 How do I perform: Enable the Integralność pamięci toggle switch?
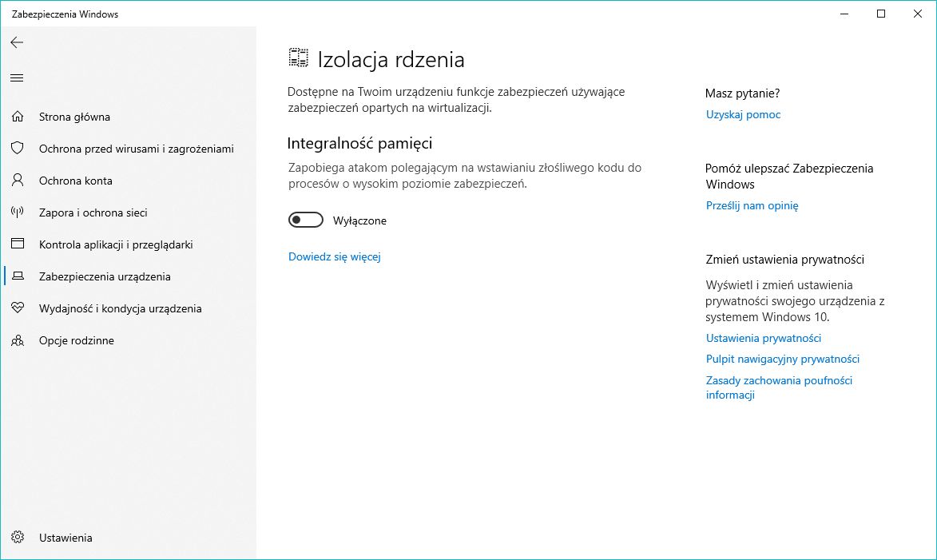[305, 220]
